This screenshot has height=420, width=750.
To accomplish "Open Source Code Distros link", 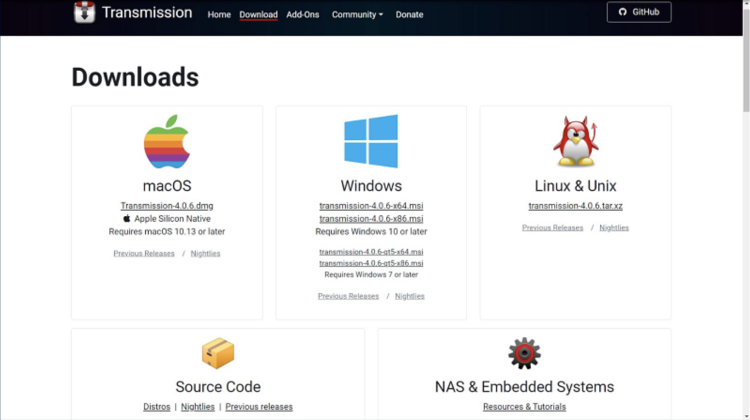I will [157, 407].
